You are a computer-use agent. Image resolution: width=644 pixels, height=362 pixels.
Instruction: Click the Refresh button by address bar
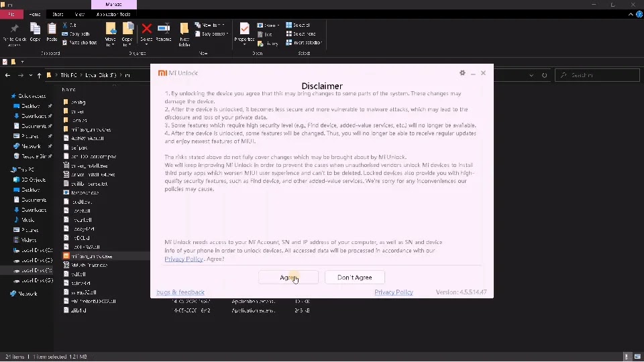click(x=545, y=76)
